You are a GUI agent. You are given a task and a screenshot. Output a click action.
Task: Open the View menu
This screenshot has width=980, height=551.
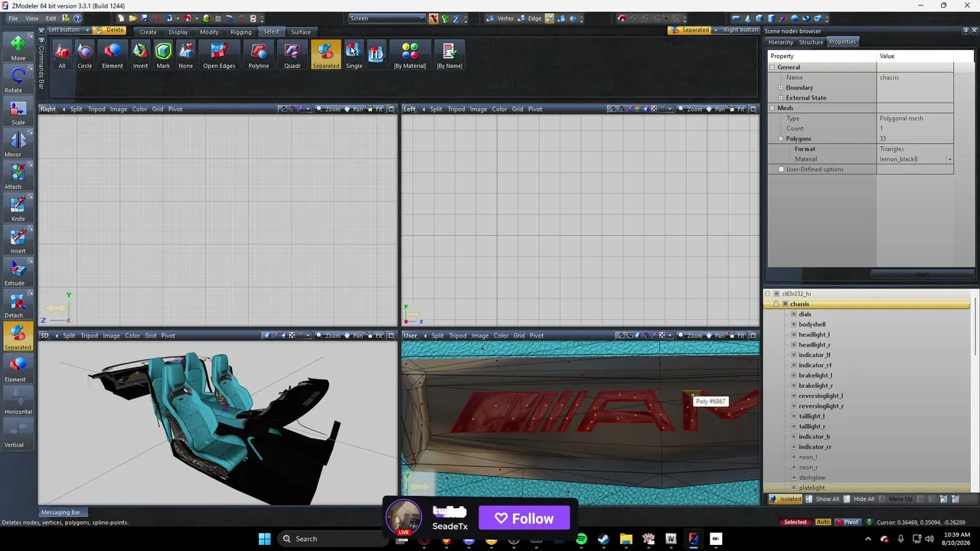coord(31,18)
